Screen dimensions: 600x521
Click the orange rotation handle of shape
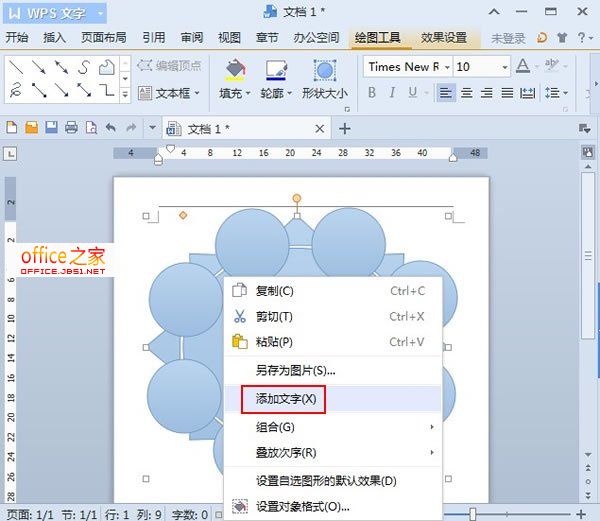pyautogui.click(x=297, y=198)
